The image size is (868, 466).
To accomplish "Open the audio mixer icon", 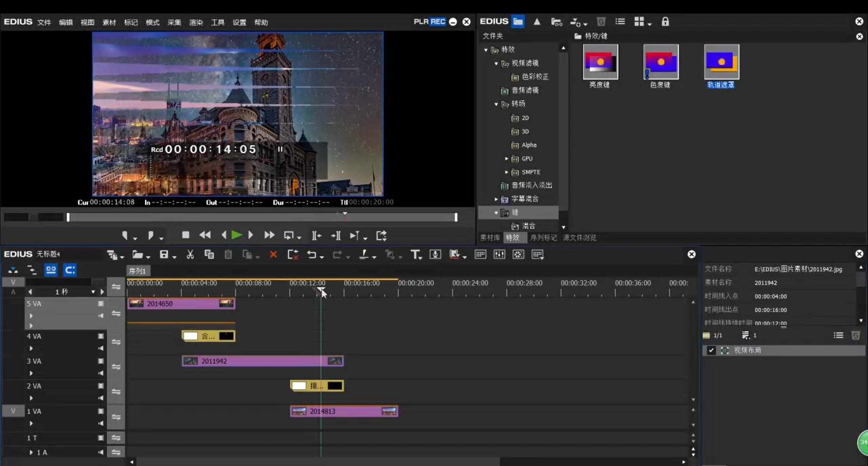I will (500, 254).
